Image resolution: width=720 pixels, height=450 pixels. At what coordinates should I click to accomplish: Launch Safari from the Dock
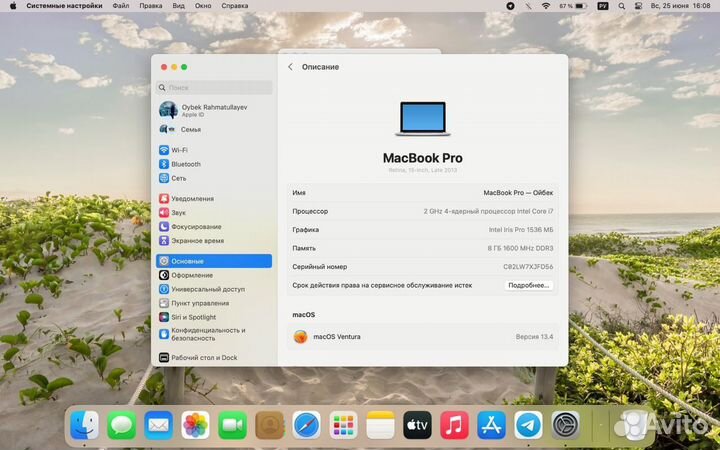[306, 425]
